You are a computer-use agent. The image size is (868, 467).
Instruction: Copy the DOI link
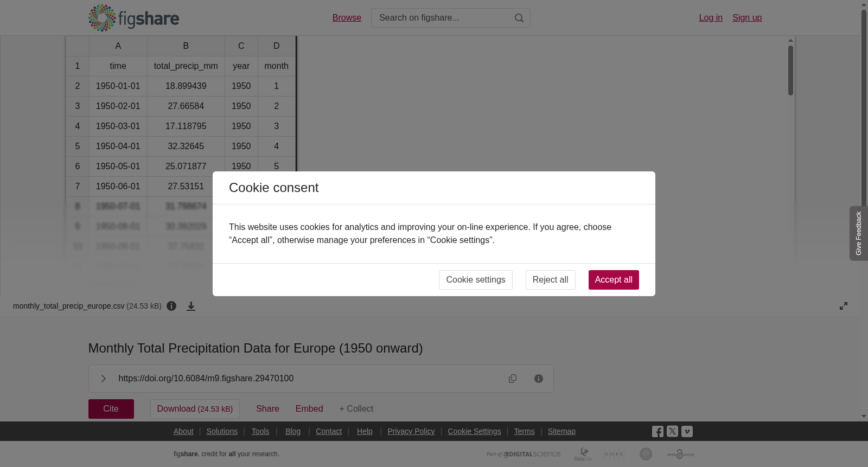pos(513,379)
